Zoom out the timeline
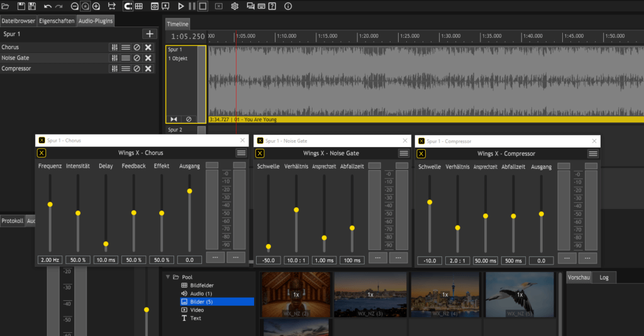 click(x=74, y=6)
